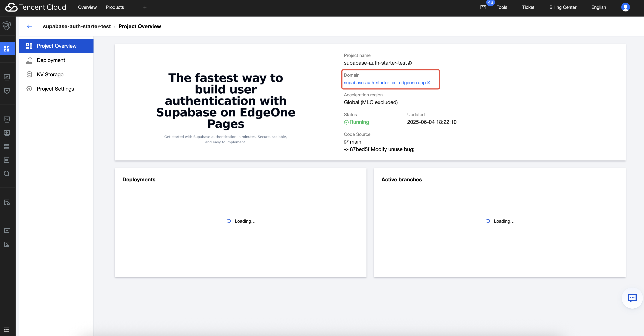644x336 pixels.
Task: Open KV Storage section
Action: (56, 74)
